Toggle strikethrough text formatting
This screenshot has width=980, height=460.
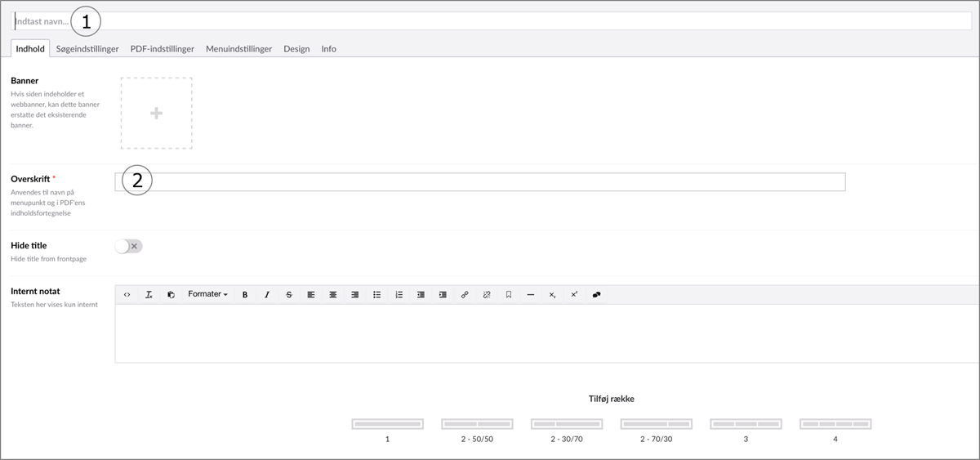[289, 295]
